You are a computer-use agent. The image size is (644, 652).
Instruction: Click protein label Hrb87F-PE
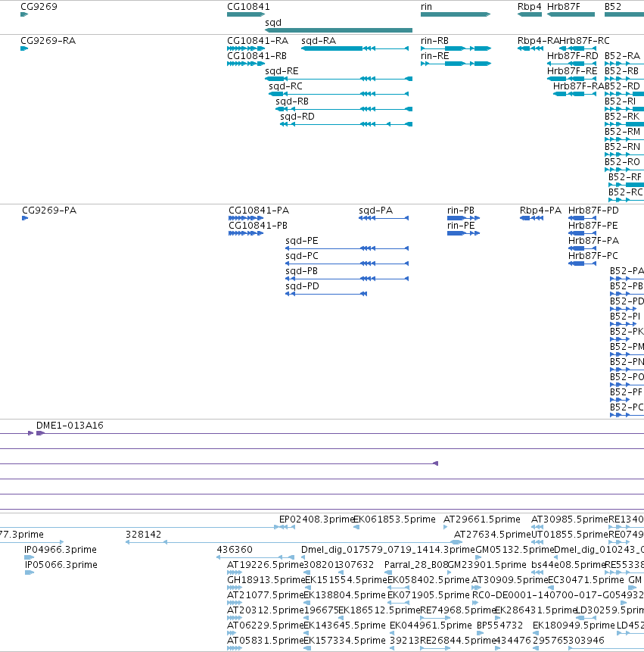coord(593,226)
